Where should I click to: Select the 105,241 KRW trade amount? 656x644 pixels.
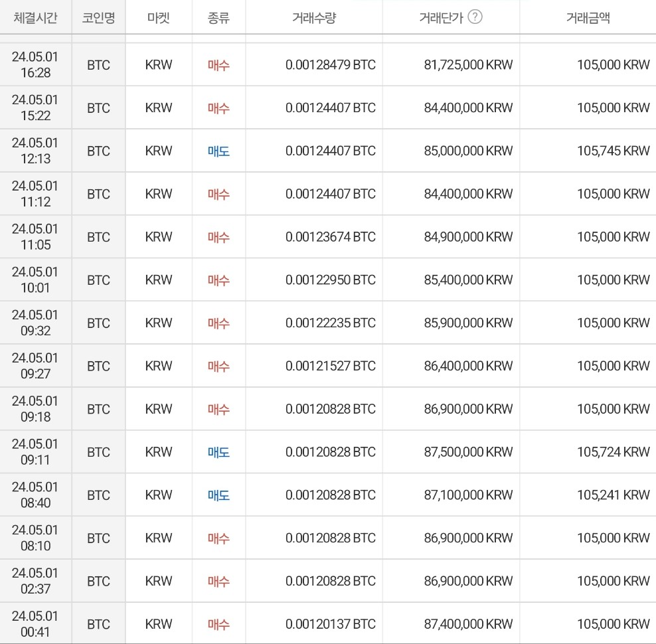(x=614, y=495)
